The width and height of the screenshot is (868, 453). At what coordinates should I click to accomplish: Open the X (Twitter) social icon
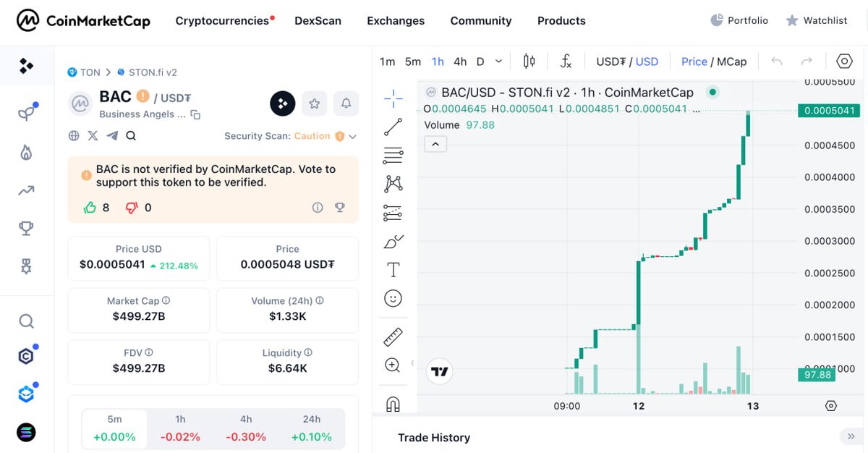[x=93, y=135]
